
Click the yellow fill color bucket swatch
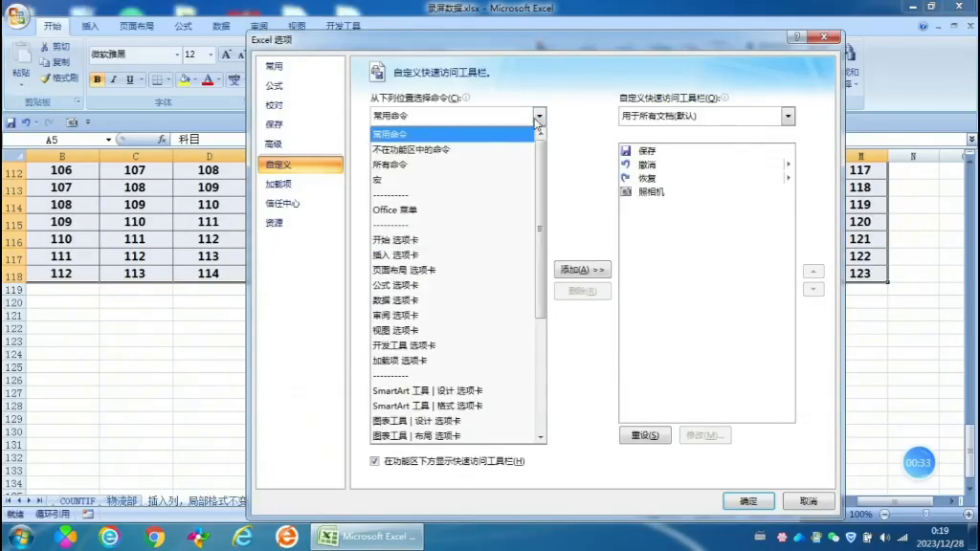pyautogui.click(x=185, y=80)
